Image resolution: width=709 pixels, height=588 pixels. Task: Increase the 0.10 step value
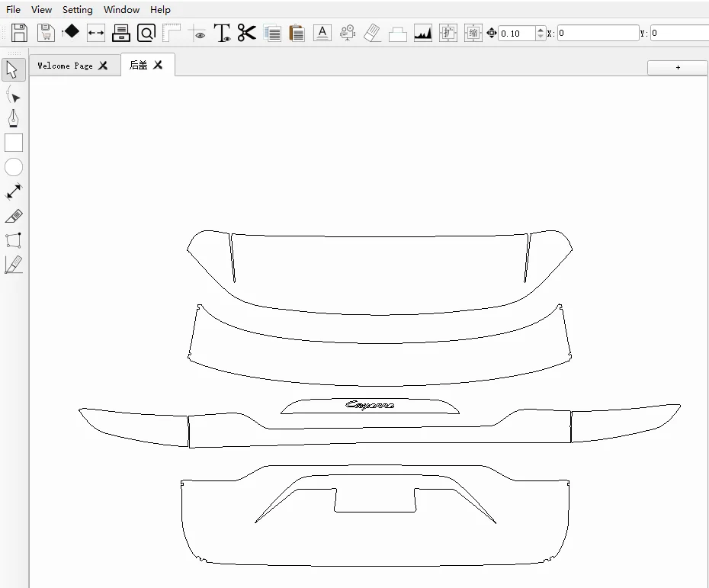[x=541, y=30]
